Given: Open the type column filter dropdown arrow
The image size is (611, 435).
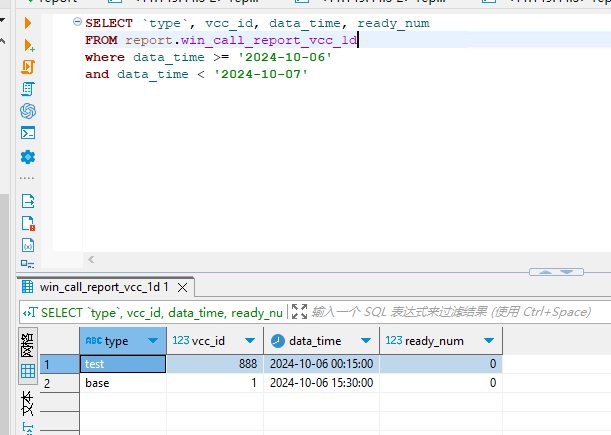Looking at the screenshot, I should click(x=153, y=341).
